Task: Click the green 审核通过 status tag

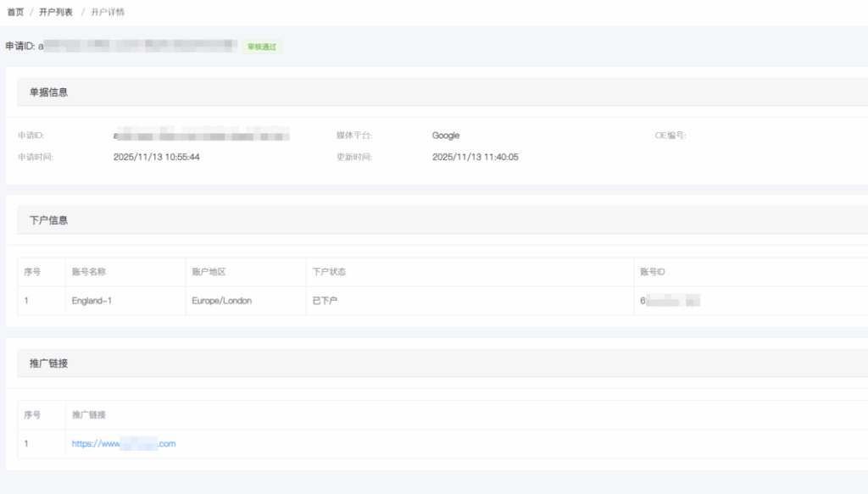Action: point(262,47)
